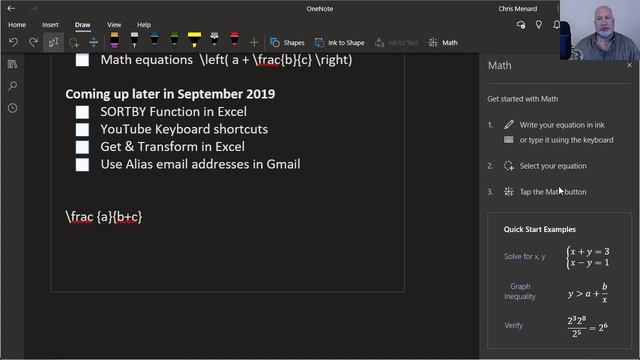
Task: Pick the gray pencil pen
Action: [x=214, y=40]
